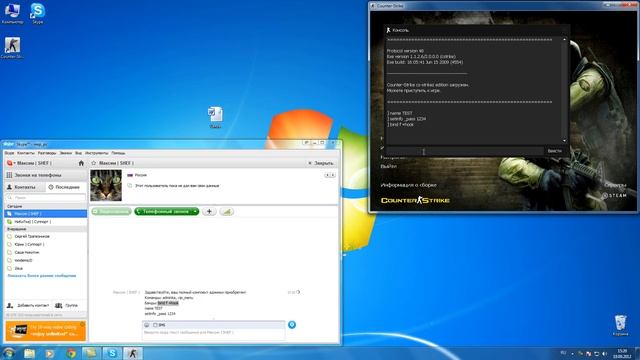Click the dial pad icon for phone calls

click(x=9, y=175)
